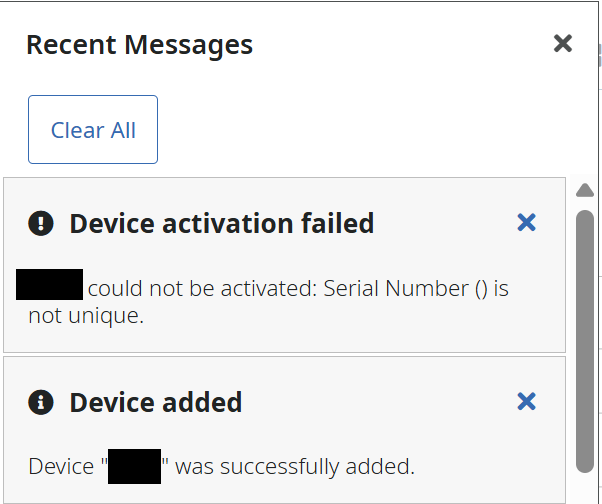Dismiss the Device activation failed message
The image size is (602, 504).
coord(526,223)
